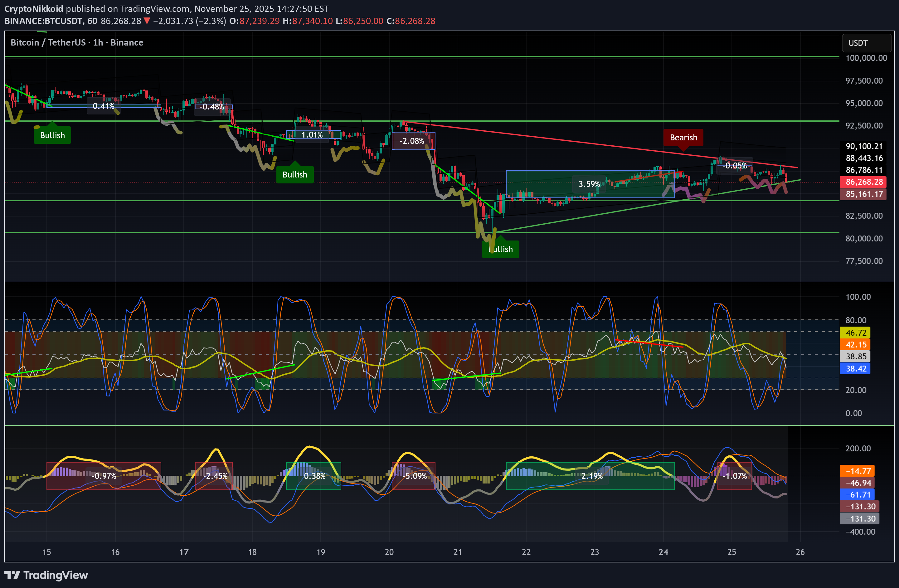
Task: Click date 25 on the time axis
Action: click(732, 552)
